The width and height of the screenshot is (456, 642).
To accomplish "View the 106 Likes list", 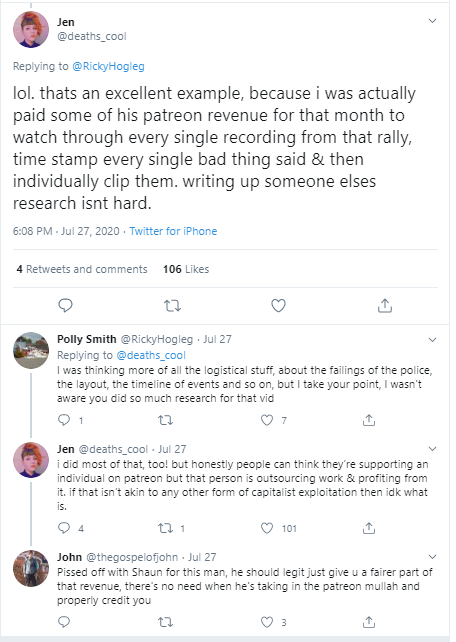I will coord(186,269).
